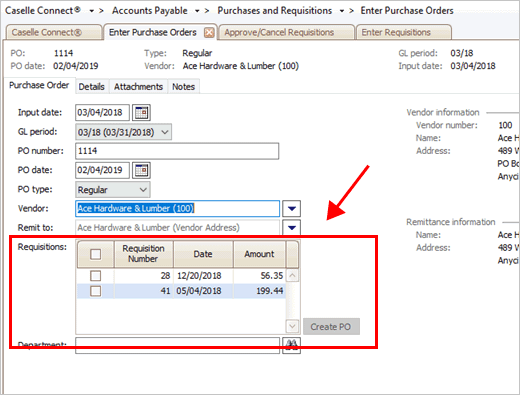Select requisition date 12/20/2018 cell
The width and height of the screenshot is (520, 395).
(203, 276)
